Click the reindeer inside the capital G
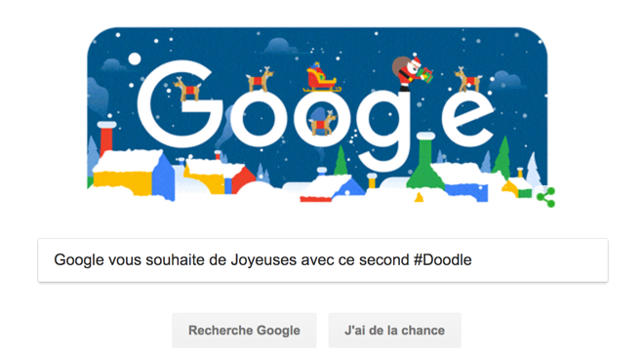Viewport: 644px width, 352px height. pos(187,89)
